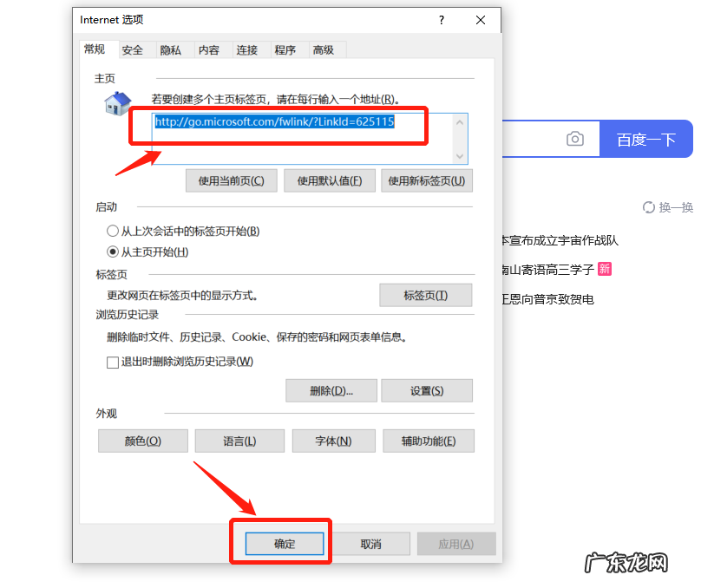
Task: Switch to the 安全 tab
Action: (134, 49)
